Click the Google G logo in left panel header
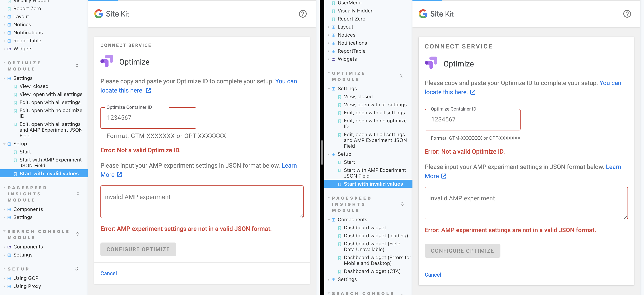This screenshot has height=295, width=644. pyautogui.click(x=99, y=14)
